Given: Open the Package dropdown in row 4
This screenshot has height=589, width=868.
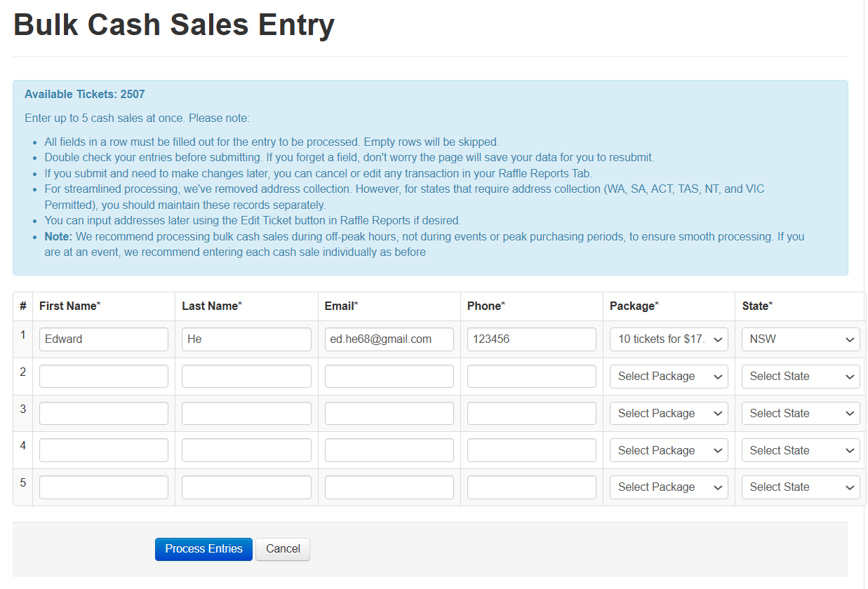Looking at the screenshot, I should click(668, 449).
